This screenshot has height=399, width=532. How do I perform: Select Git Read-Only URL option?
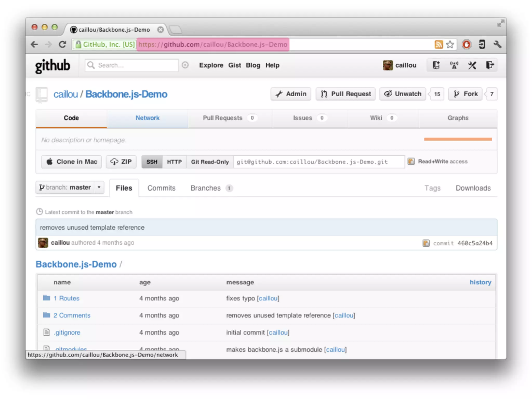click(210, 162)
